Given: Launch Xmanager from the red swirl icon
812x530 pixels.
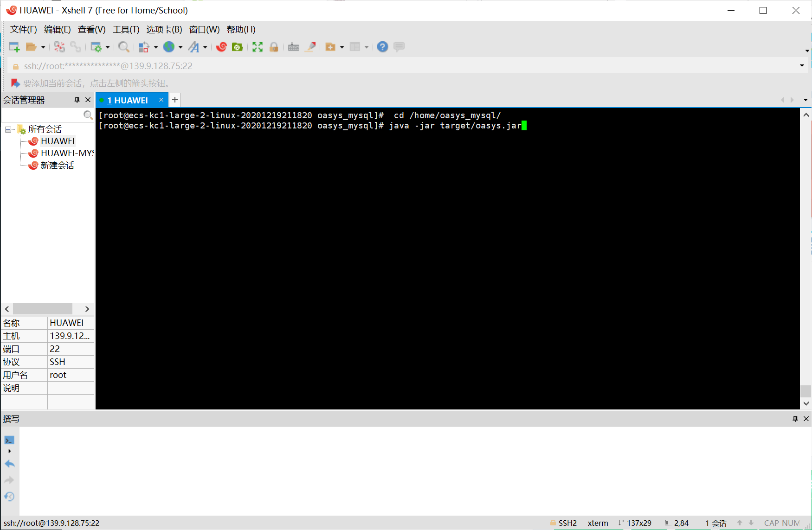Looking at the screenshot, I should click(x=221, y=47).
